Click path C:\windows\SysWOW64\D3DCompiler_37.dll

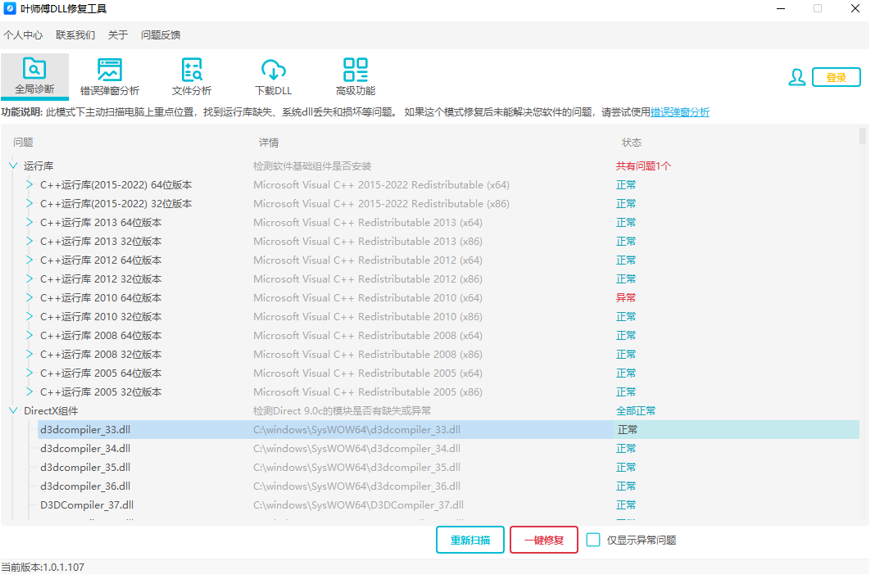(x=359, y=505)
